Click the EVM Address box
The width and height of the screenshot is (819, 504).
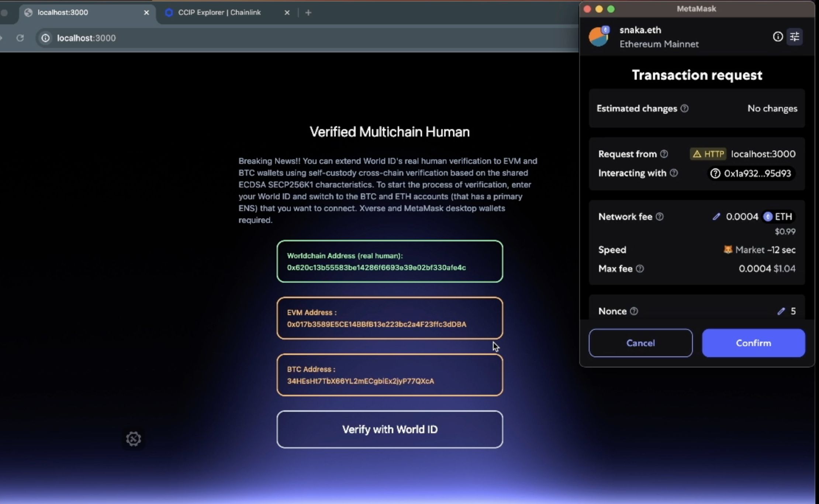pyautogui.click(x=390, y=318)
